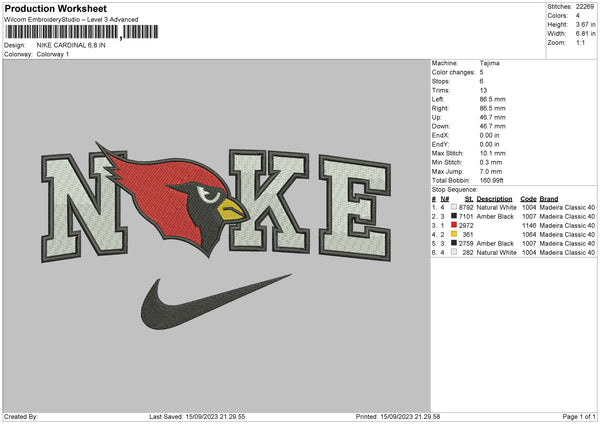Click the barcode under Wilcom EmbroideryStudio

pos(82,32)
